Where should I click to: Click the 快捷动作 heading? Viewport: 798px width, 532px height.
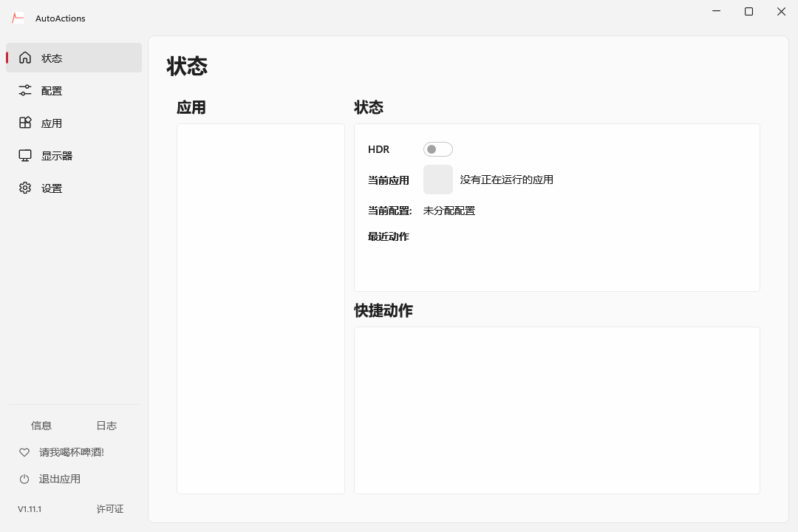click(x=383, y=310)
